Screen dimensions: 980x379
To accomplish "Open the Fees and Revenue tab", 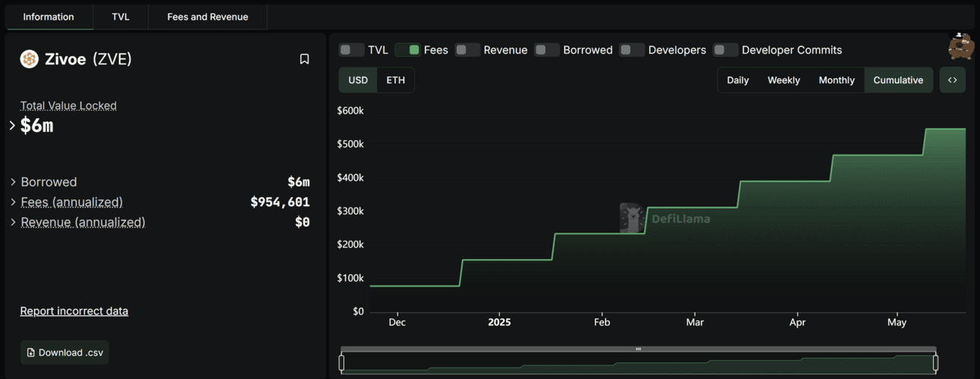I will 207,17.
